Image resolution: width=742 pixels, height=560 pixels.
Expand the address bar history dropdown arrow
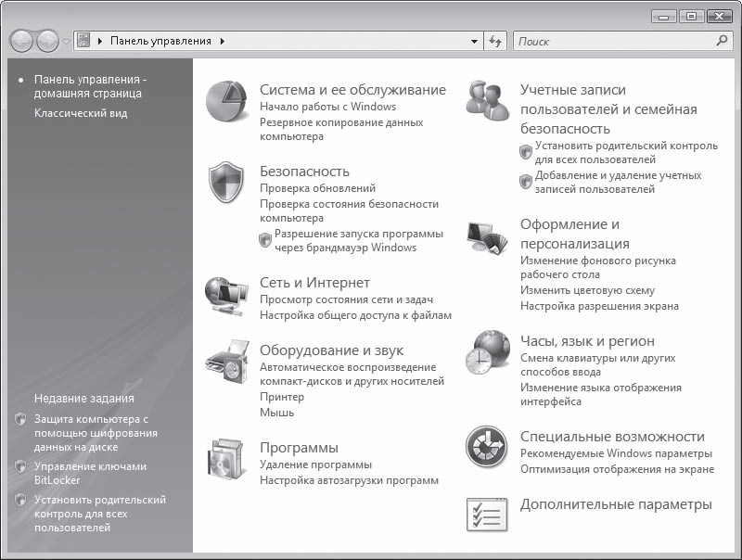pos(474,42)
